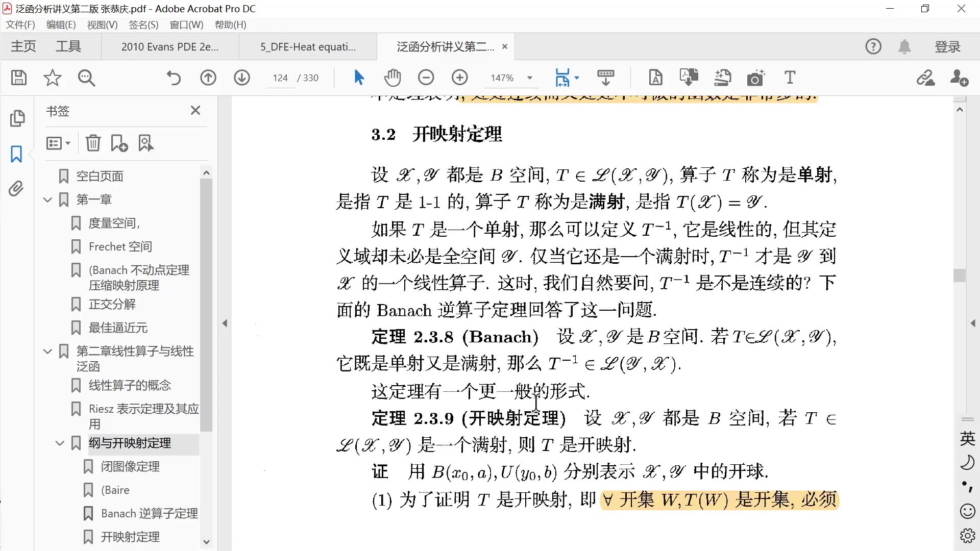Select the add text T tool

tap(790, 78)
